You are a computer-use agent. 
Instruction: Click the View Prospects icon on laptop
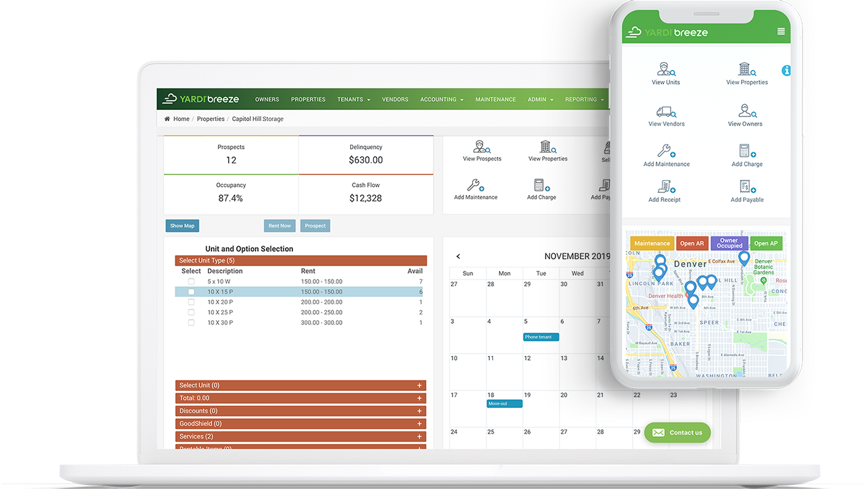[x=482, y=147]
